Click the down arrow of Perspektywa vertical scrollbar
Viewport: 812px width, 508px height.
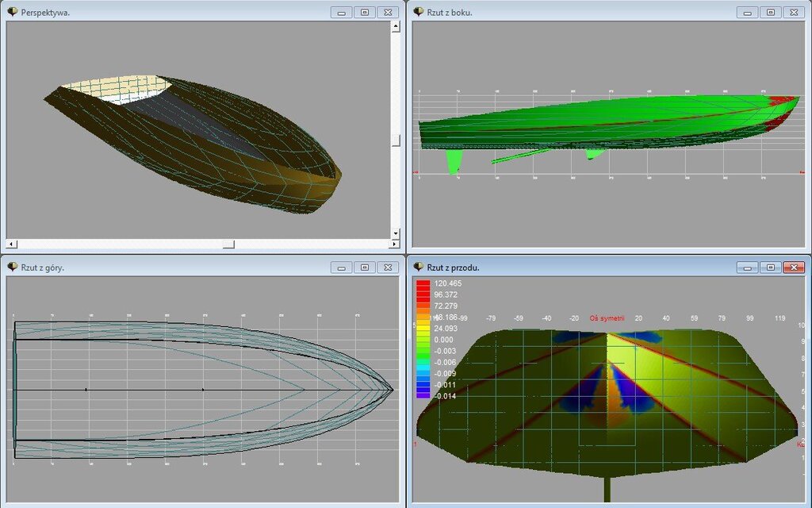pyautogui.click(x=396, y=233)
